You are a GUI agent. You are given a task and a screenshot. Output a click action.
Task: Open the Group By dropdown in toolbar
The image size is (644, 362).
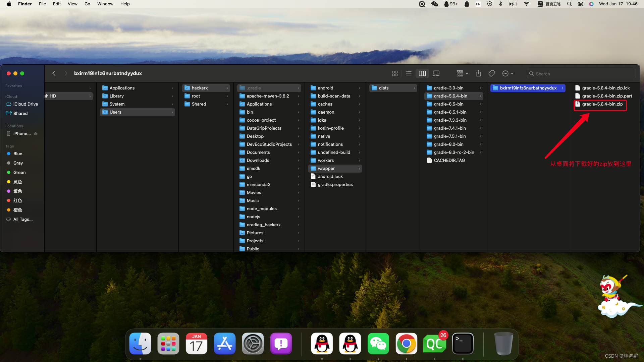(462, 73)
